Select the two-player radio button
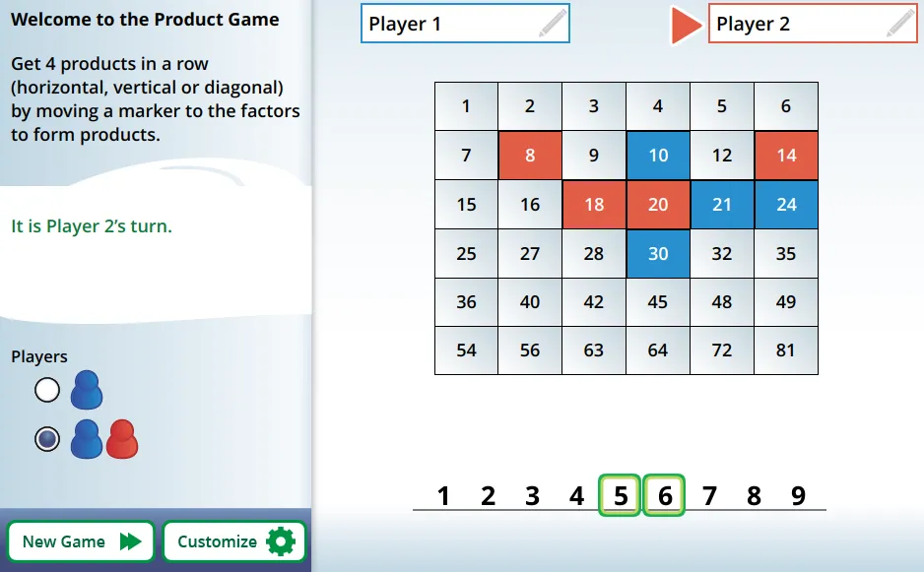The width and height of the screenshot is (924, 572). point(46,439)
